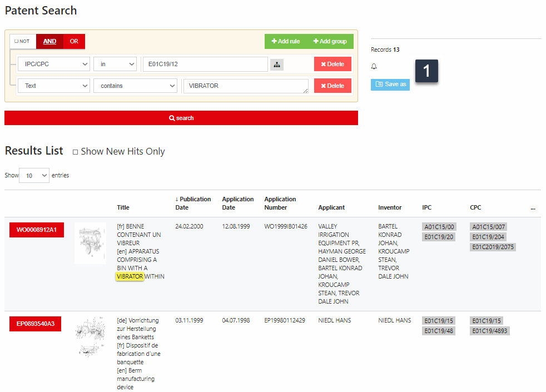Switch the condition to OR

pos(74,42)
